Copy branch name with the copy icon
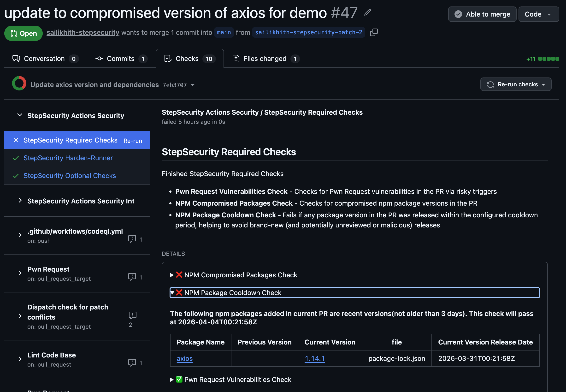566x392 pixels. coord(373,32)
